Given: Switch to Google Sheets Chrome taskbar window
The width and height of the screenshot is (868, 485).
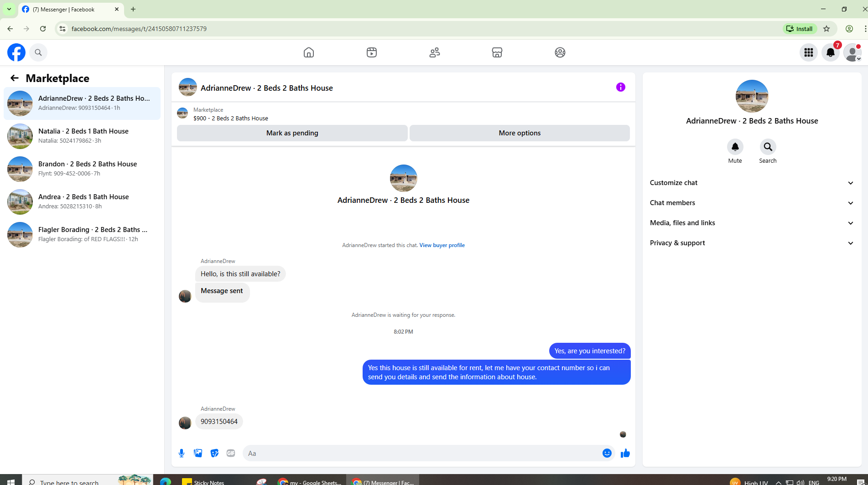Looking at the screenshot, I should click(310, 481).
